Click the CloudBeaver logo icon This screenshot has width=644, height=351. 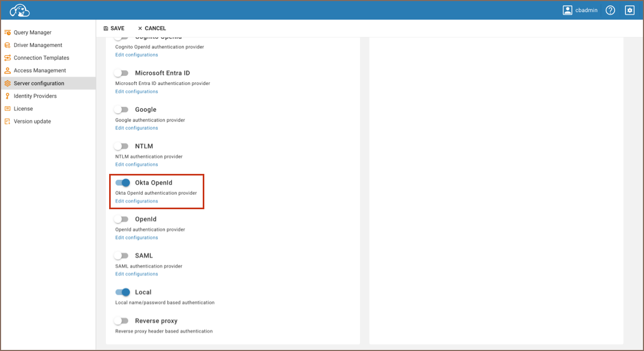[x=20, y=10]
